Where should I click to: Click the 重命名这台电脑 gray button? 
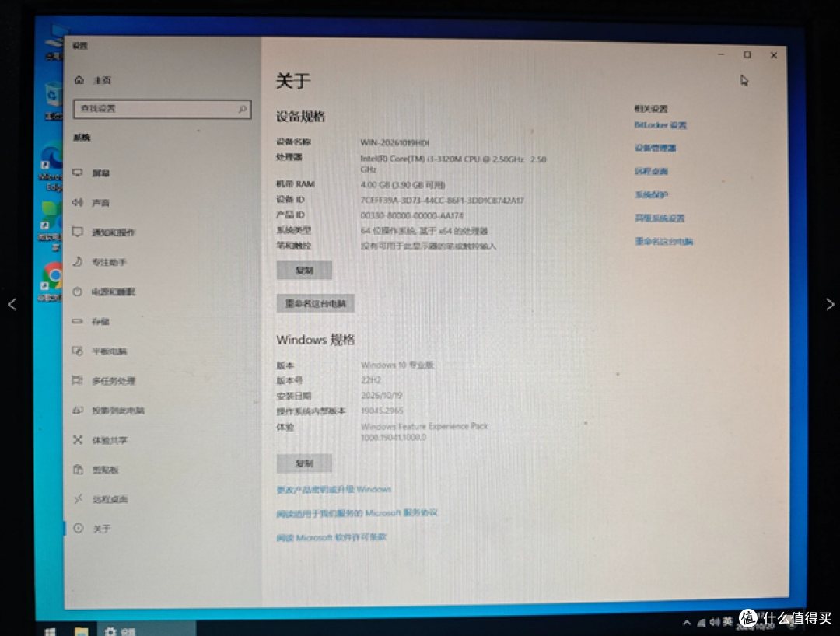(x=316, y=303)
